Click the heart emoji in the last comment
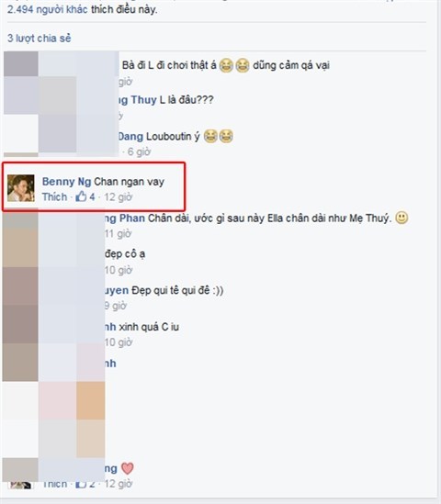Viewport: 441px width, 504px height. click(x=128, y=468)
